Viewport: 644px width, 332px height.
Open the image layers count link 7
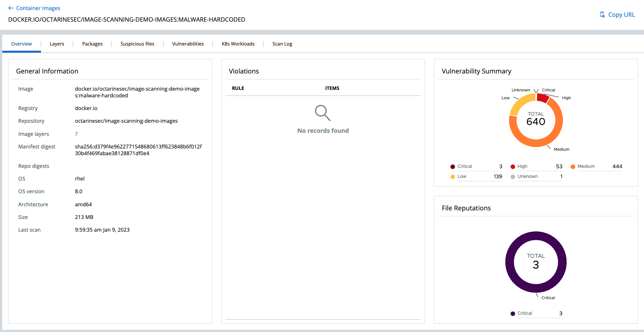pos(76,134)
